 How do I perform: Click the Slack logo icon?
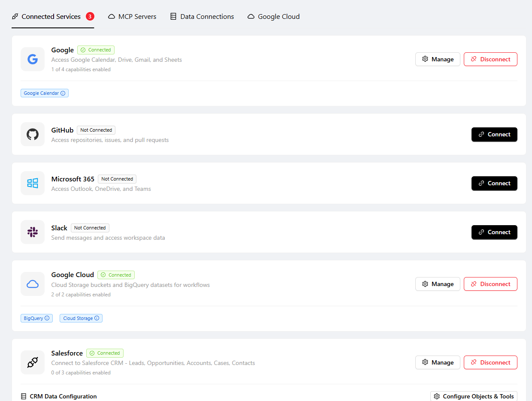[x=33, y=232]
